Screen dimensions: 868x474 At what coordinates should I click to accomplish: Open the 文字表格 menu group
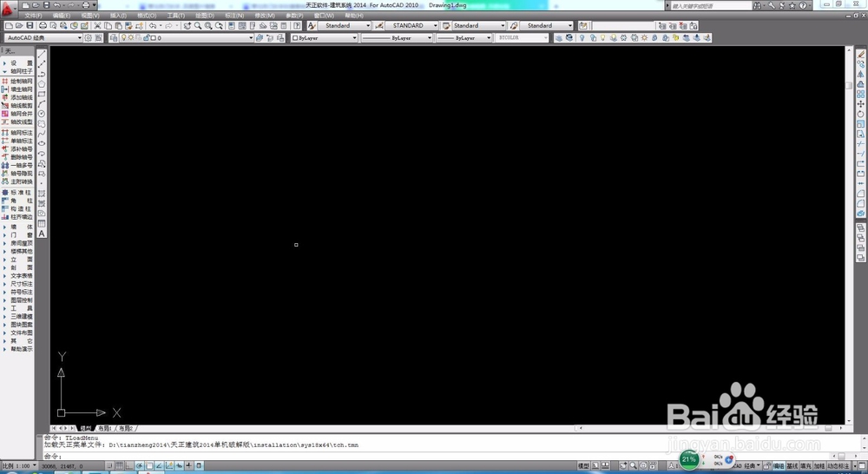coord(17,276)
